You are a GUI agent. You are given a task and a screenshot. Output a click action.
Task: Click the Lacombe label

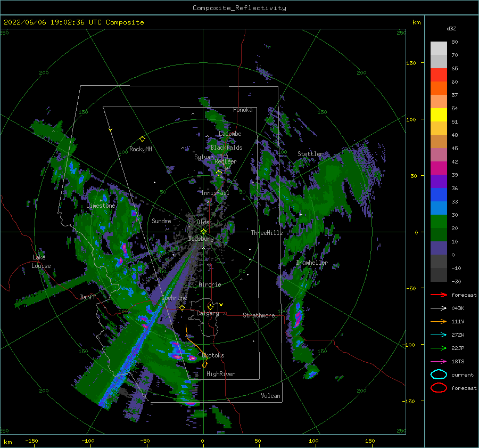(230, 134)
